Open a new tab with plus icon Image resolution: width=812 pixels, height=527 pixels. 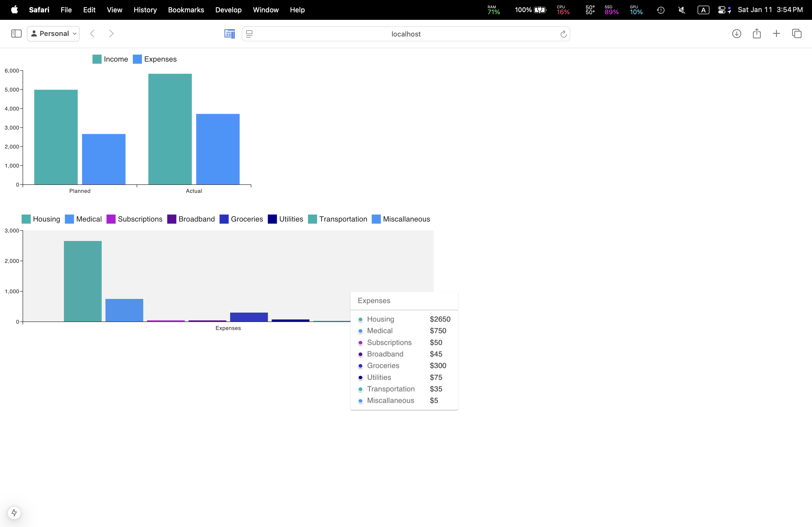[776, 33]
